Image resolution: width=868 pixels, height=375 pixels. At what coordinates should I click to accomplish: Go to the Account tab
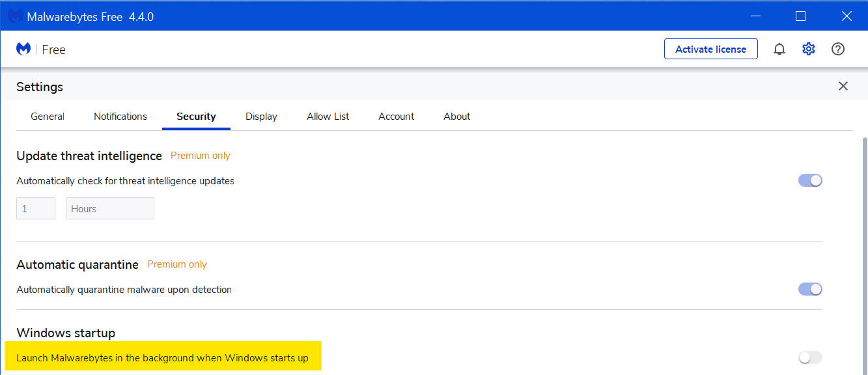click(397, 117)
